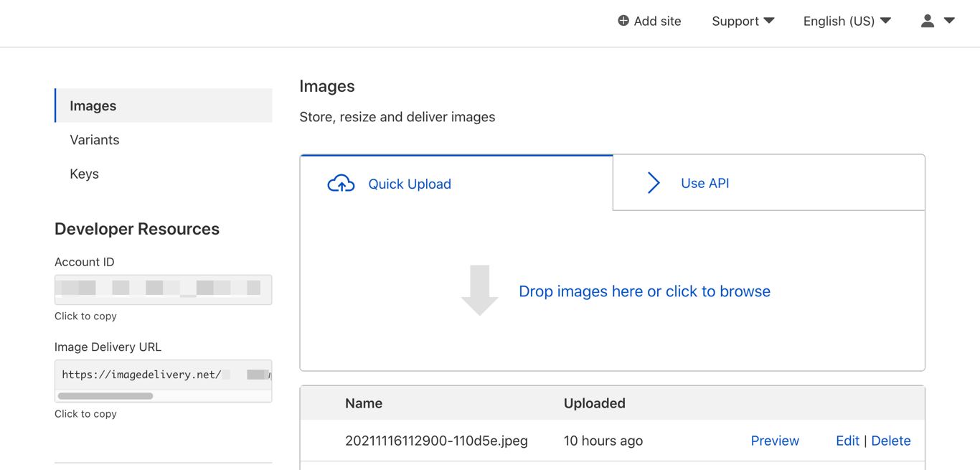Expand the account menu caret arrow
Screen dimensions: 980x470
click(x=949, y=21)
